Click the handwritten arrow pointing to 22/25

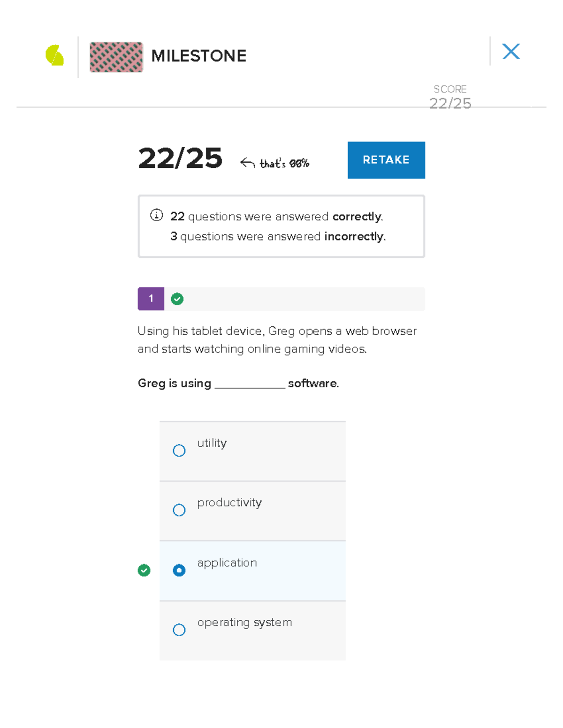[x=248, y=161]
